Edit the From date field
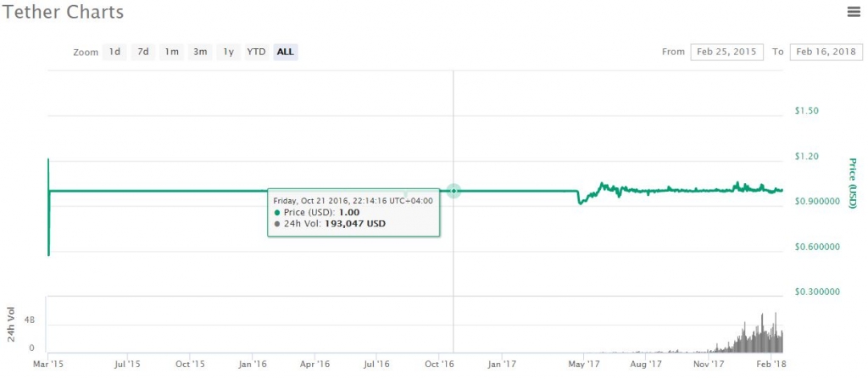The width and height of the screenshot is (868, 379). click(x=726, y=52)
